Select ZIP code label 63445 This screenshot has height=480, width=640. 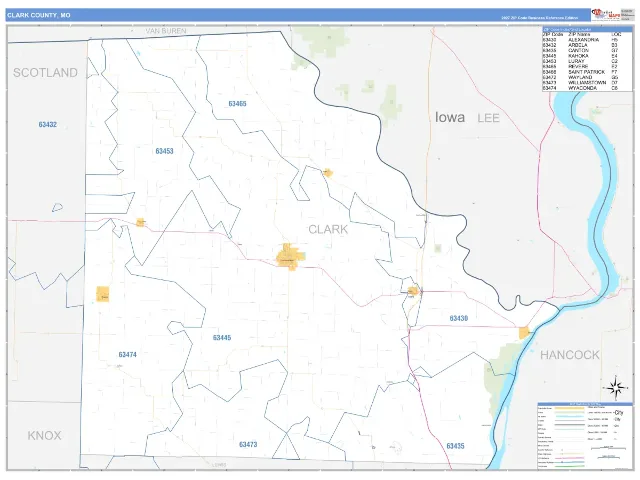click(222, 338)
